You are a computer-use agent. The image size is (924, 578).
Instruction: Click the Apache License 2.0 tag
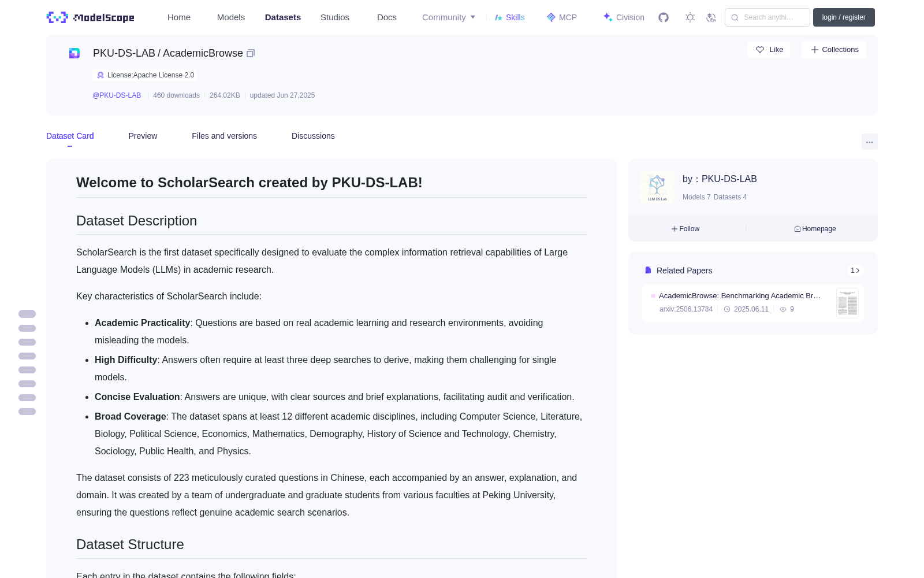pyautogui.click(x=145, y=75)
